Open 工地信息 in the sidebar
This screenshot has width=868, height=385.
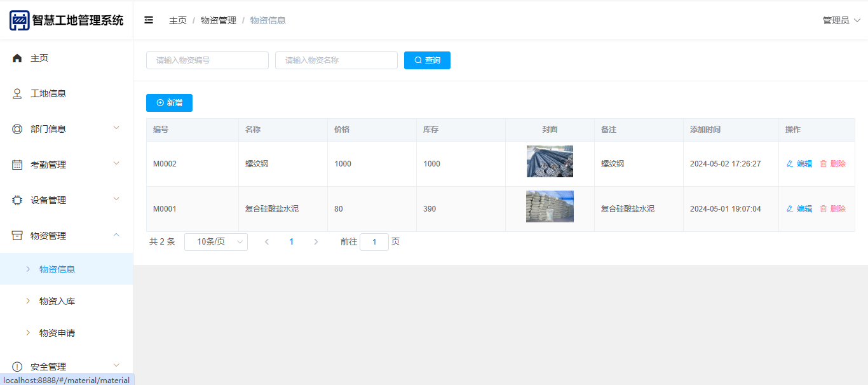(x=48, y=93)
